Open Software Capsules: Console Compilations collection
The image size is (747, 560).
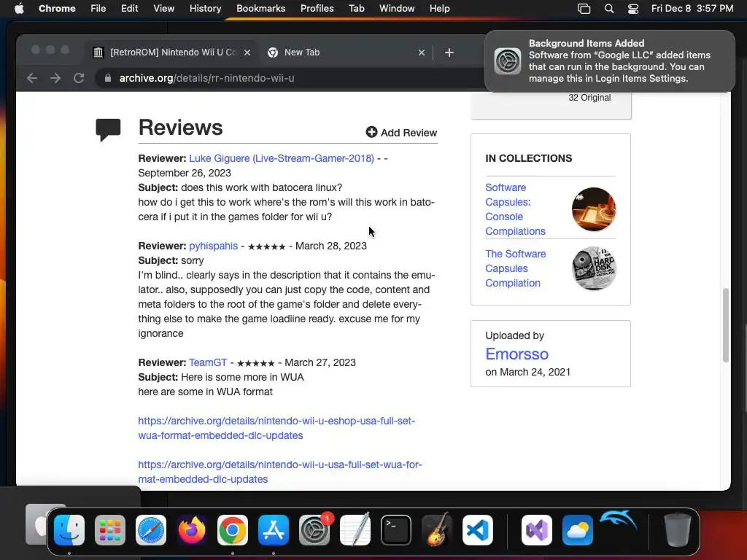[x=516, y=209]
